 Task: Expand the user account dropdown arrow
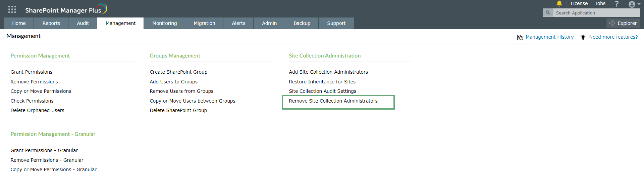(x=639, y=4)
